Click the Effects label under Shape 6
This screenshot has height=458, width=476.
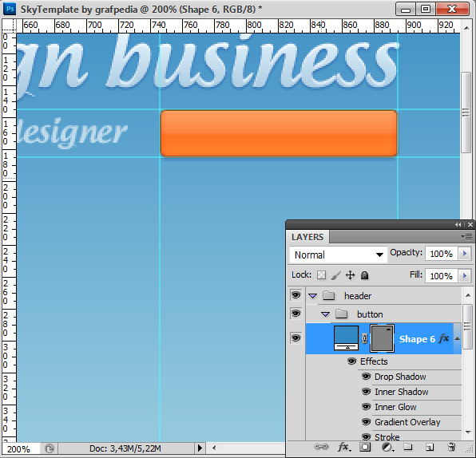[374, 361]
